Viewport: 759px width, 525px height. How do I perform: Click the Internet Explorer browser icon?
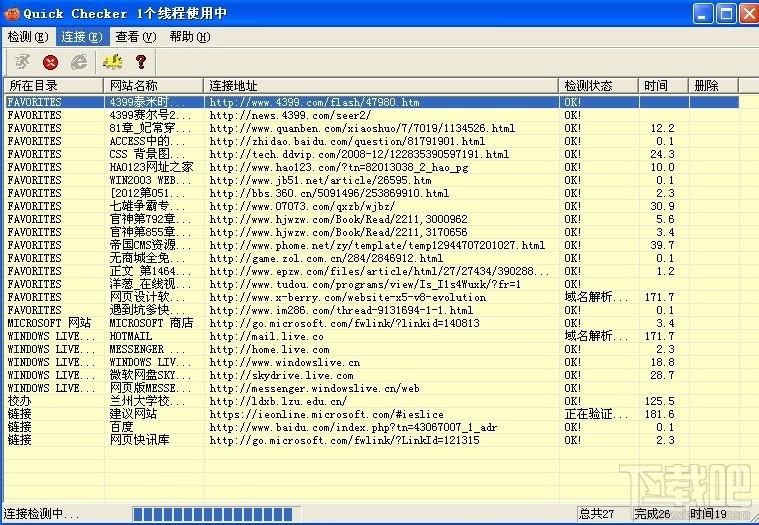click(79, 62)
